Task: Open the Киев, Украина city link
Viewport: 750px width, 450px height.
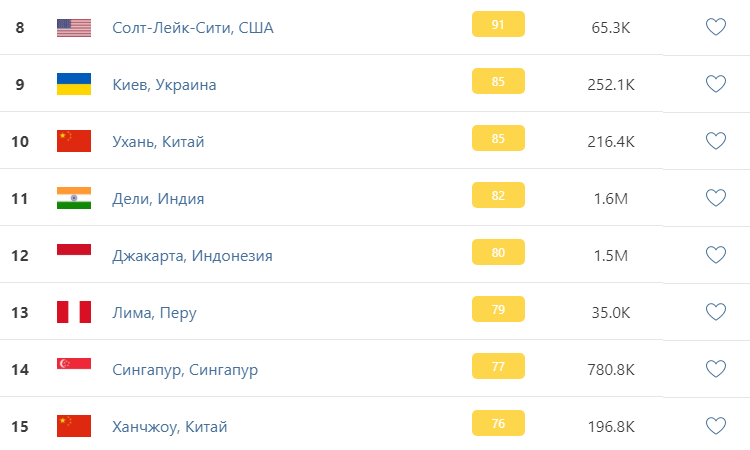Action: (x=164, y=84)
